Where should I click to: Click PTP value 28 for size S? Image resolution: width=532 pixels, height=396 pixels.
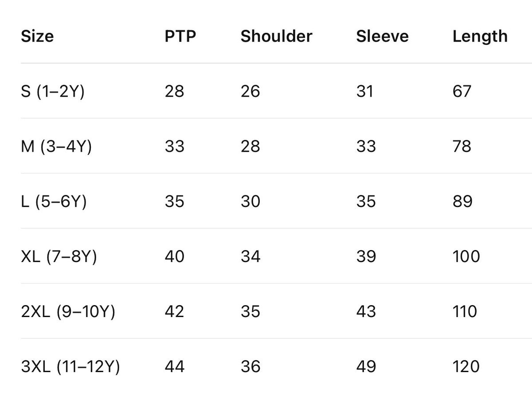coord(174,91)
